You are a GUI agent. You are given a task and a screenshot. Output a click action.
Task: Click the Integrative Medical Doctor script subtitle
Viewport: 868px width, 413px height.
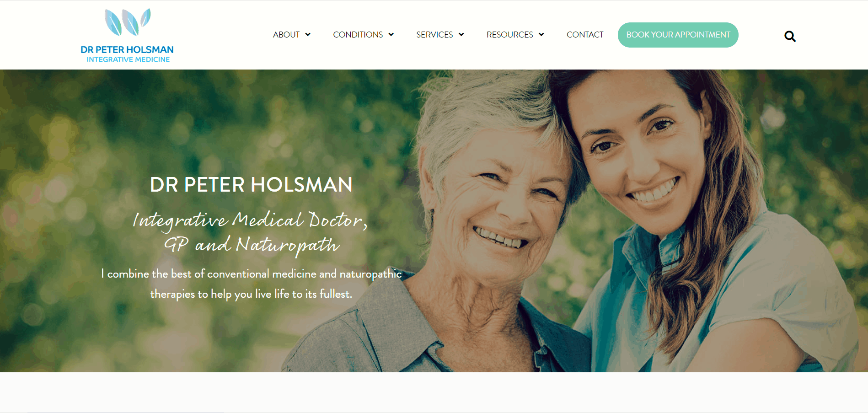coord(250,220)
